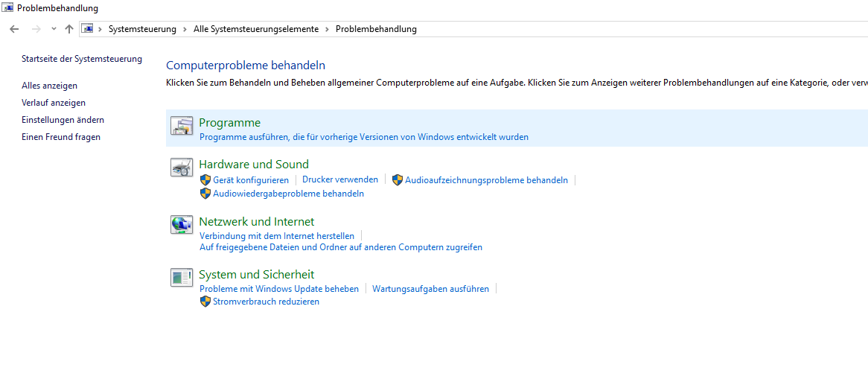The height and width of the screenshot is (379, 868).
Task: Open Verlauf anzeigen
Action: pyautogui.click(x=53, y=103)
